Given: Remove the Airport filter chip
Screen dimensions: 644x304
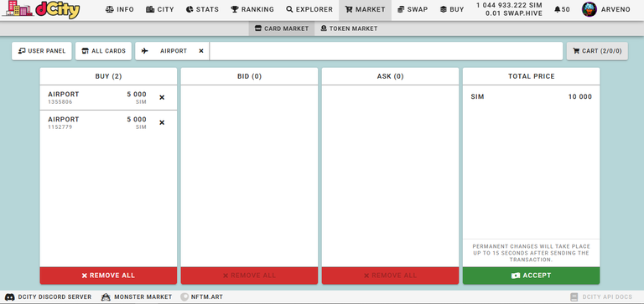Looking at the screenshot, I should 201,51.
